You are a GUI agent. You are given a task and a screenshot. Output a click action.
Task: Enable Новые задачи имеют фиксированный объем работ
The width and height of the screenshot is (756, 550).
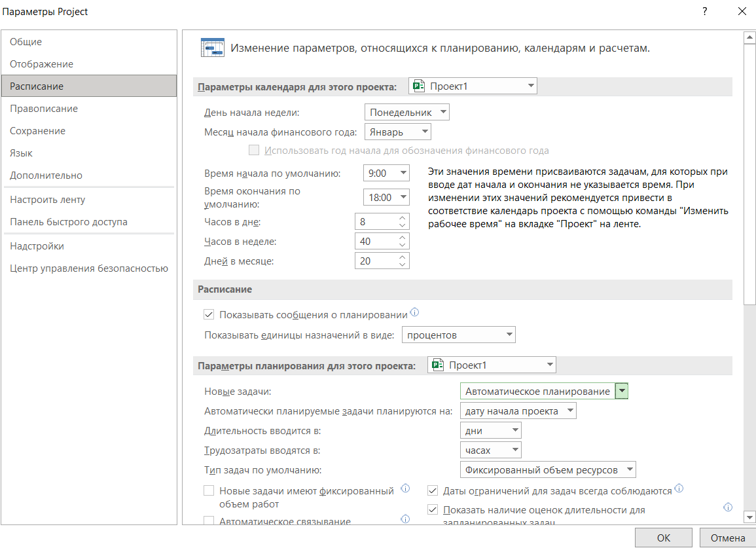209,490
